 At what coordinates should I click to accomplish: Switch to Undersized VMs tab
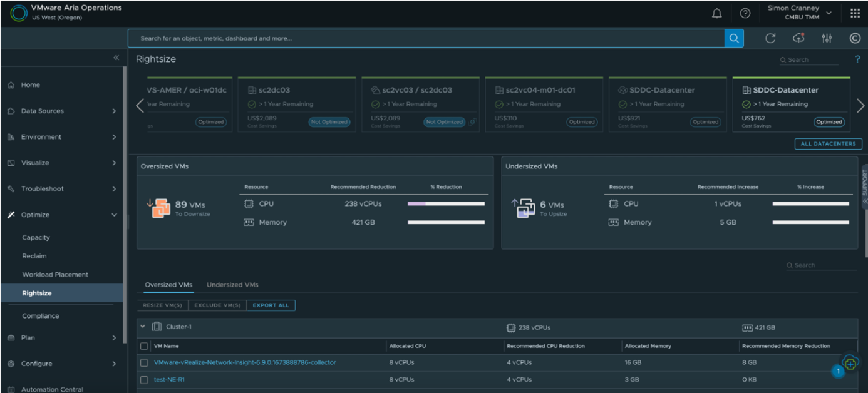click(232, 285)
